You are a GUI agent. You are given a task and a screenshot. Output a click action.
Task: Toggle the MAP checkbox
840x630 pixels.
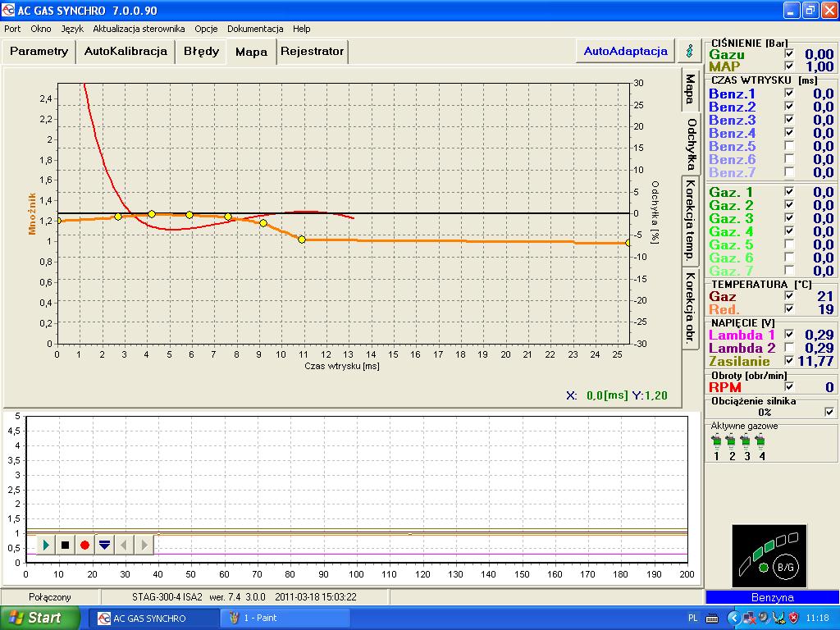(788, 66)
